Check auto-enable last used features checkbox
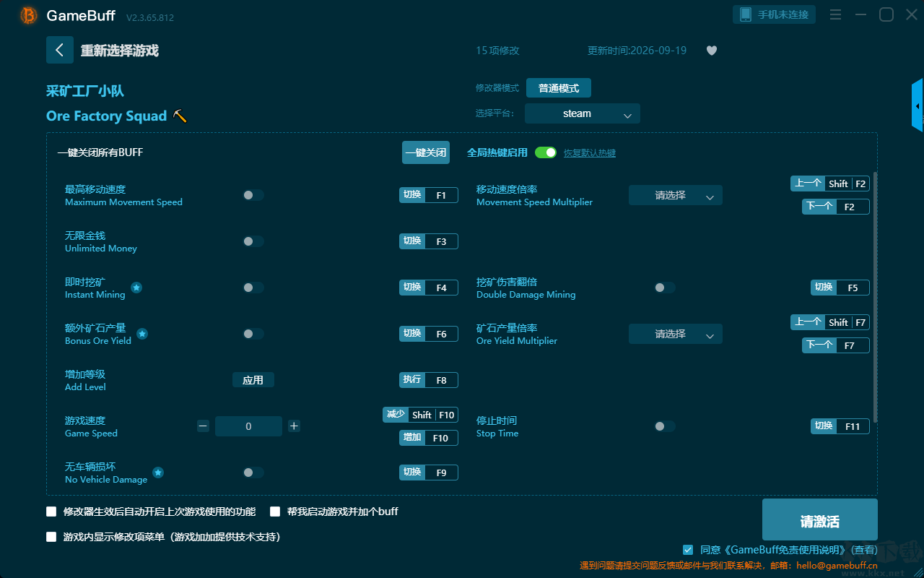 pyautogui.click(x=51, y=512)
